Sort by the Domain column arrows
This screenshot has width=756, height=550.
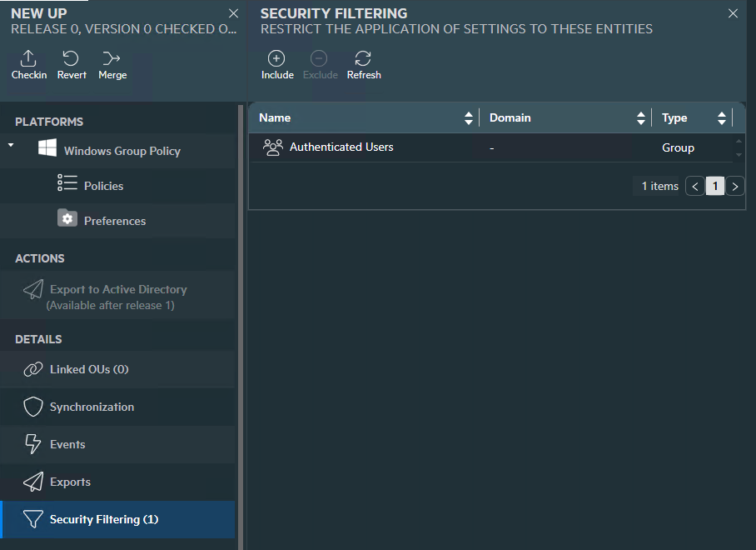pyautogui.click(x=640, y=118)
